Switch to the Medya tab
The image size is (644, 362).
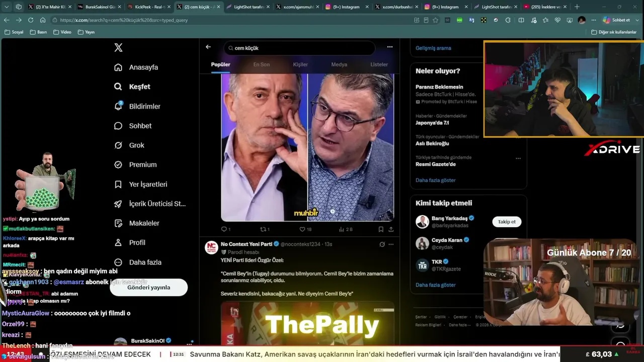pyautogui.click(x=339, y=64)
